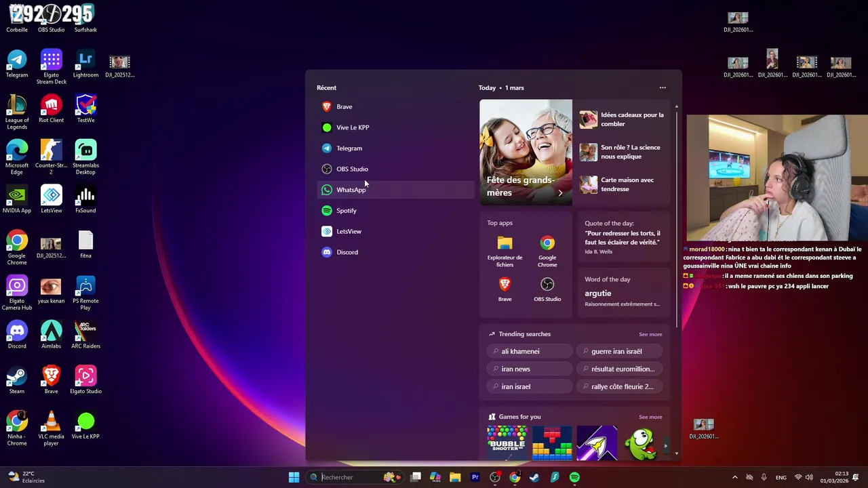Open the Idées cadeaux pour la combler article

point(623,119)
